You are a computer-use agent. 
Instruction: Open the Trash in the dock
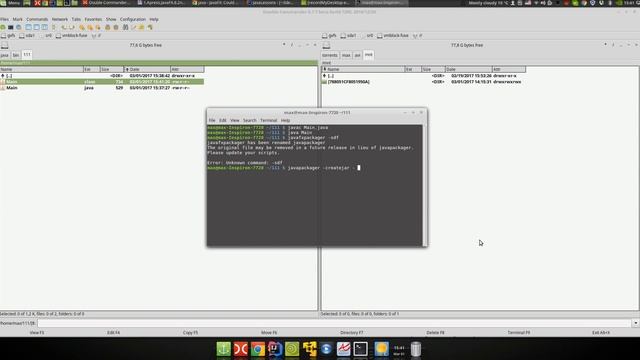[x=416, y=349]
